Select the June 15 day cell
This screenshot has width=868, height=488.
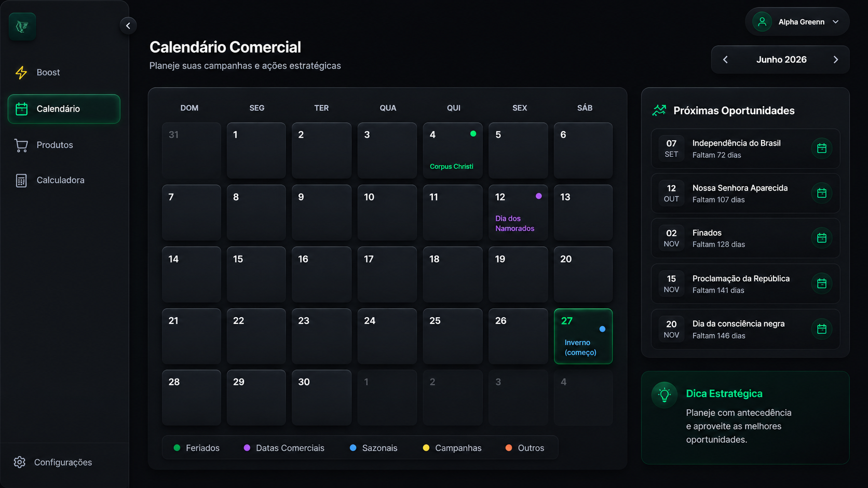click(x=256, y=275)
